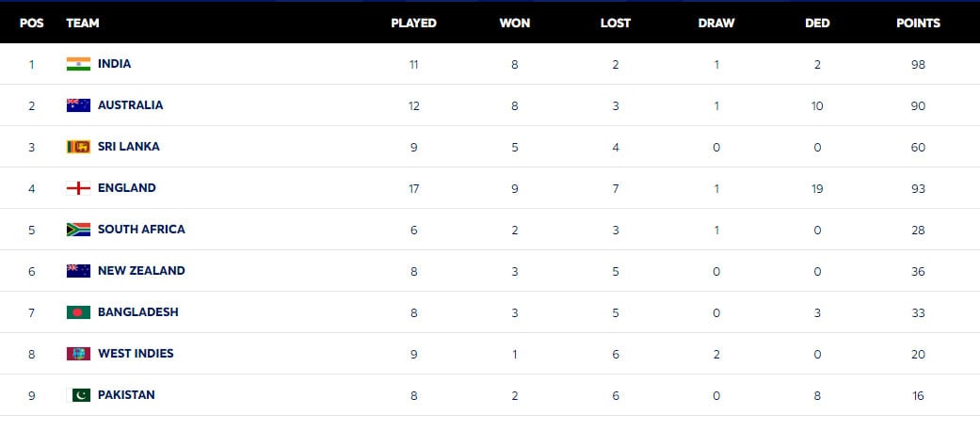The image size is (980, 430).
Task: Click the Australia flag icon
Action: tap(78, 105)
